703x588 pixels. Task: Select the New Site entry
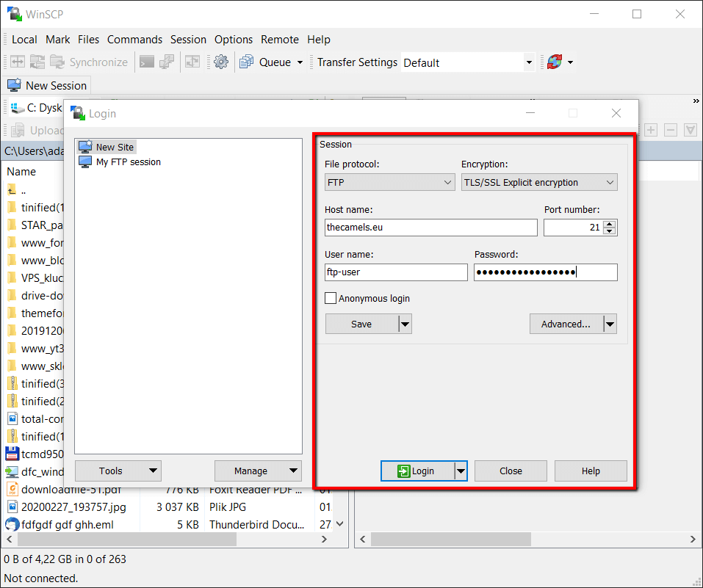coord(115,147)
